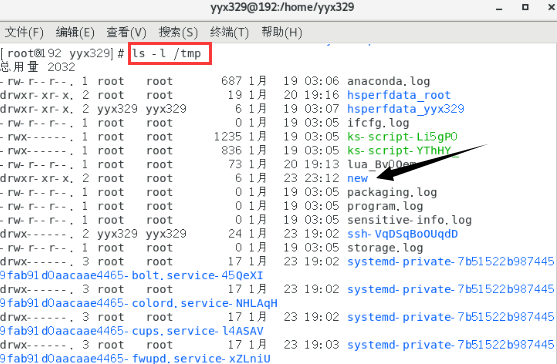
Task: Open the 终端(T) menu
Action: 229,32
